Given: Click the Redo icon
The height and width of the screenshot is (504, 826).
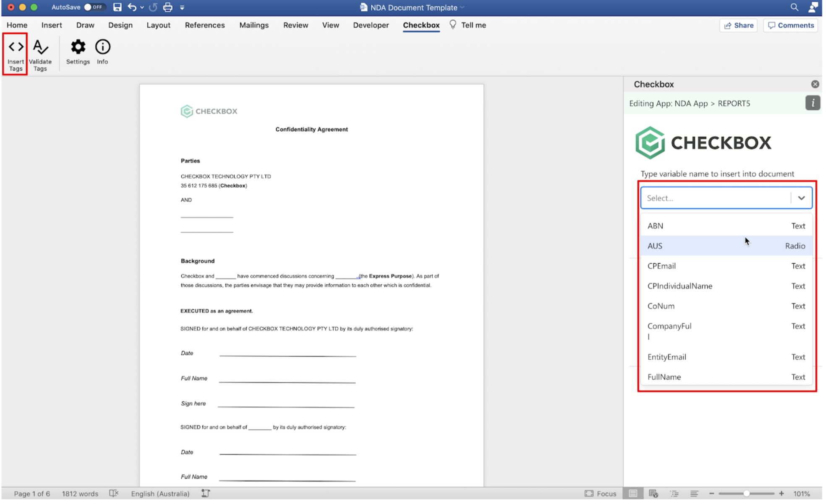Looking at the screenshot, I should [x=153, y=7].
